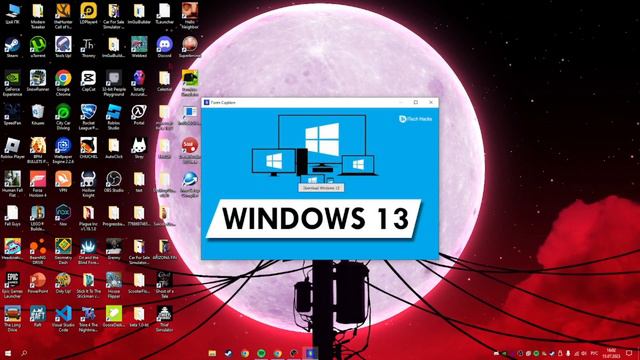Click the taskbar clock and date

point(611,353)
